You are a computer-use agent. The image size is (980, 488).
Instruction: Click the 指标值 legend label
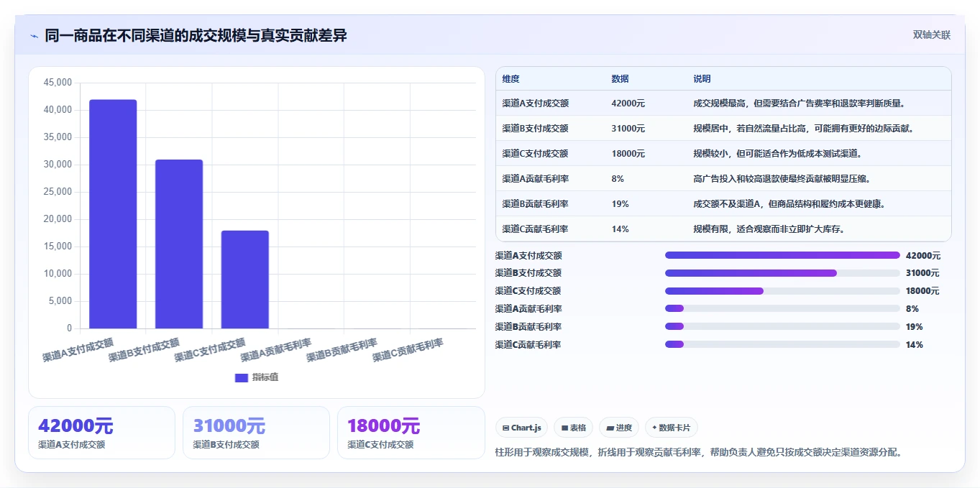[265, 377]
